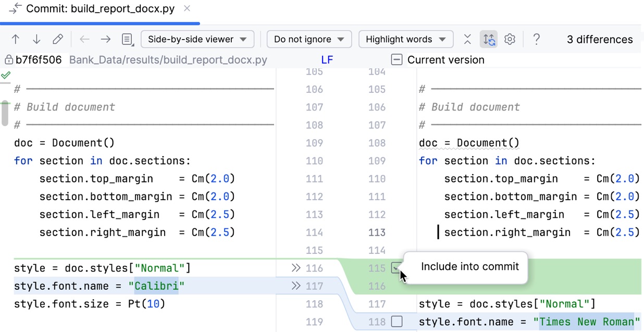Apply change arrows at line 117
The image size is (644, 332).
(x=296, y=286)
